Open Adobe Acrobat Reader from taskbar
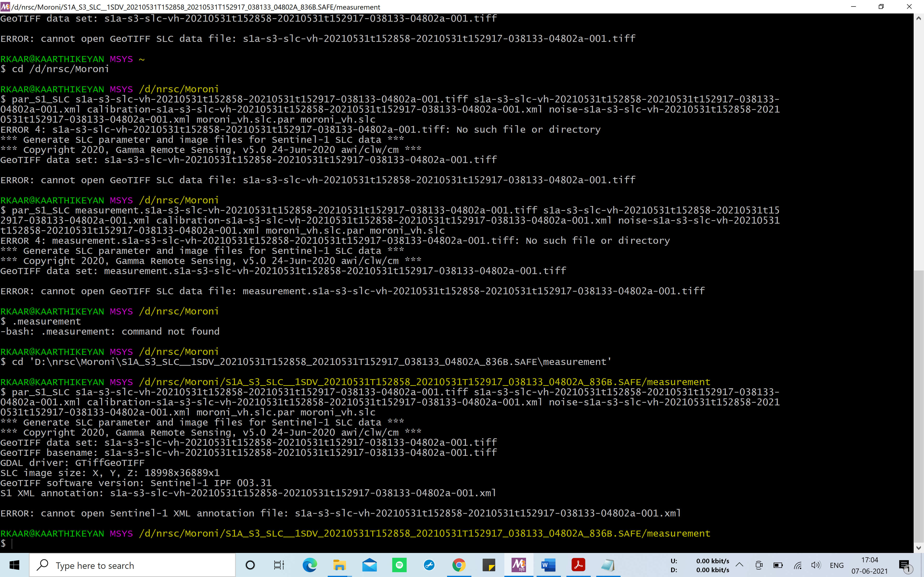 (x=578, y=565)
